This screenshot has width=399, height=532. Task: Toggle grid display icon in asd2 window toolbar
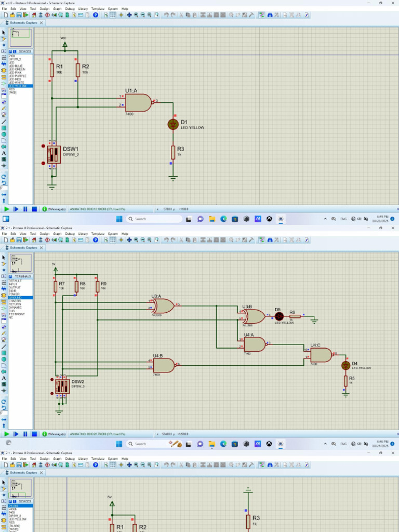point(113,15)
